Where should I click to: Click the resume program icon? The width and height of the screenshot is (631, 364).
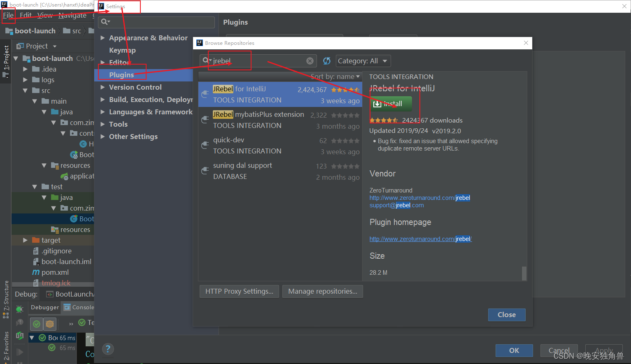[19, 352]
